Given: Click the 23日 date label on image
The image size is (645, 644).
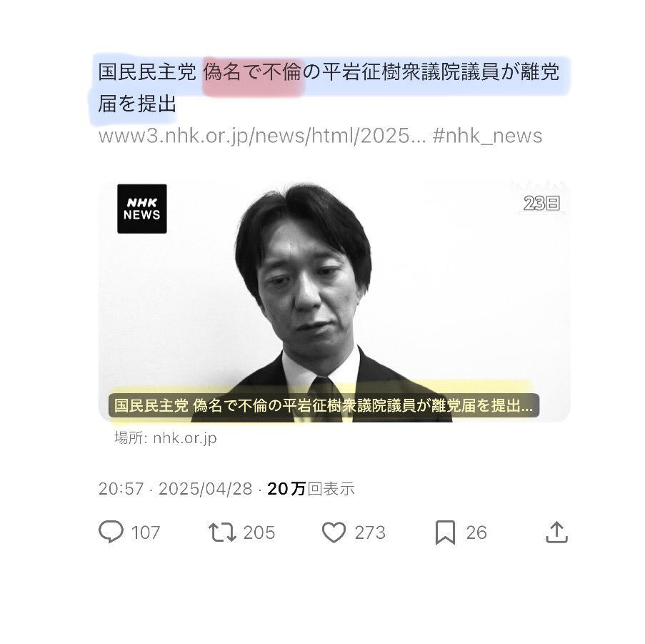Looking at the screenshot, I should (x=541, y=203).
